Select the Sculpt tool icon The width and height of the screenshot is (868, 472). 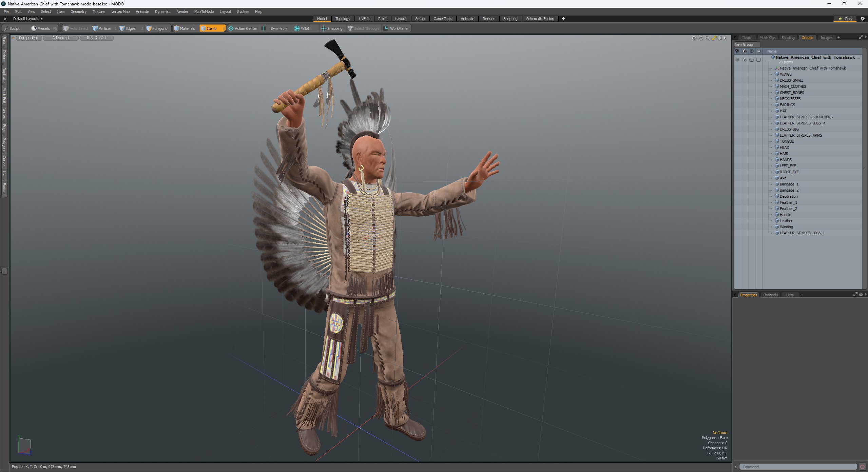[5, 28]
